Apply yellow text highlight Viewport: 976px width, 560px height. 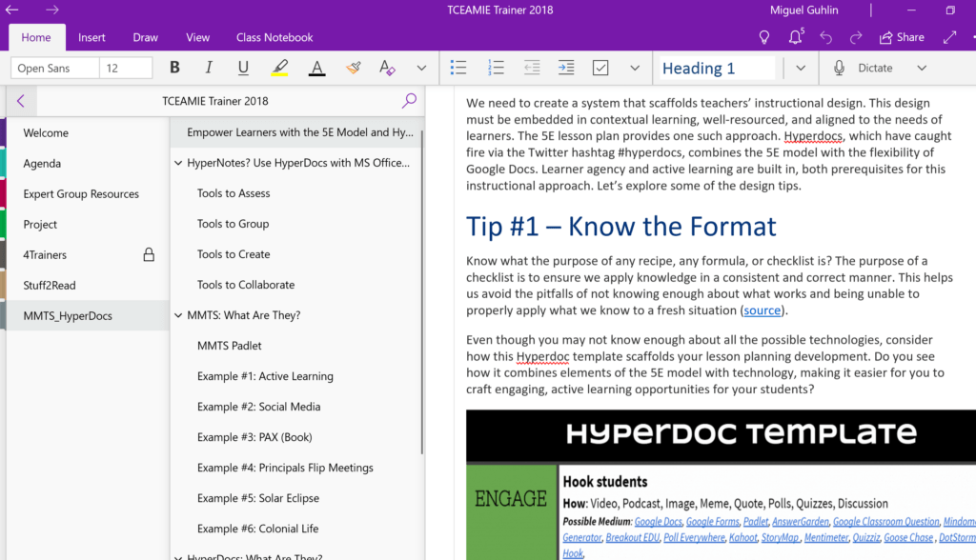click(279, 68)
